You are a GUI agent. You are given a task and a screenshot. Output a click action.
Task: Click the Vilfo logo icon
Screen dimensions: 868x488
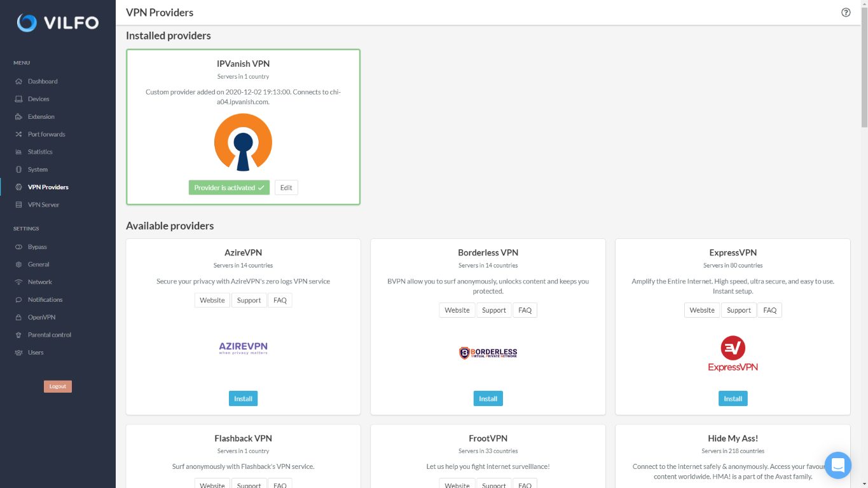coord(27,23)
